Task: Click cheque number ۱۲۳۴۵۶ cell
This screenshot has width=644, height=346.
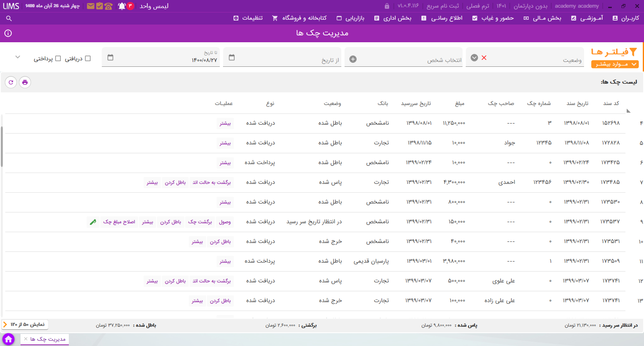Action: pos(542,182)
